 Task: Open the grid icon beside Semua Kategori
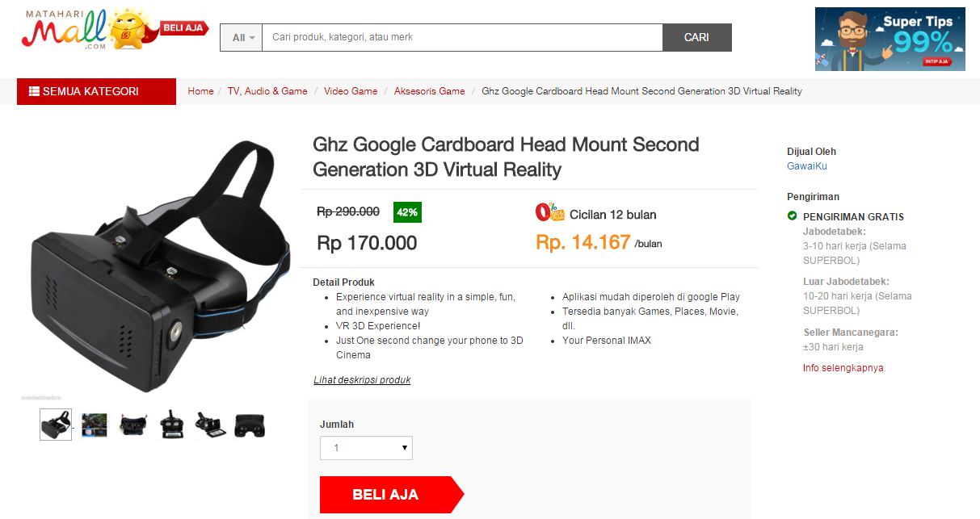(x=34, y=91)
